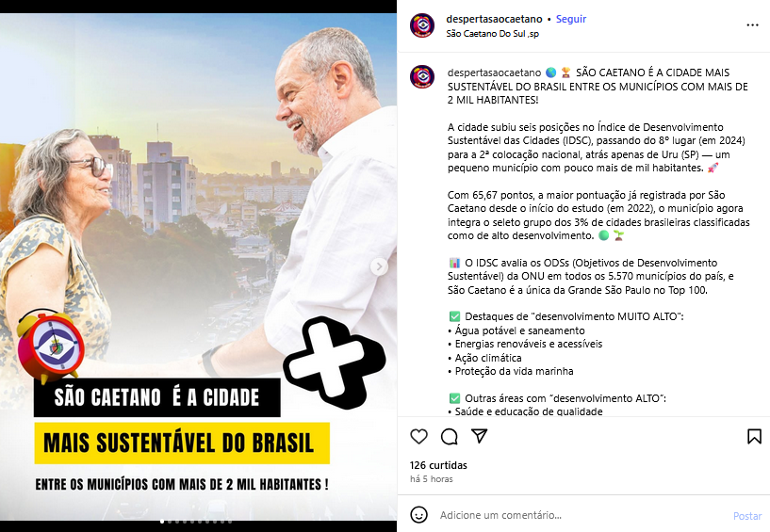Viewport: 770px width, 532px height.
Task: Open the three-dot more options menu
Action: (752, 25)
